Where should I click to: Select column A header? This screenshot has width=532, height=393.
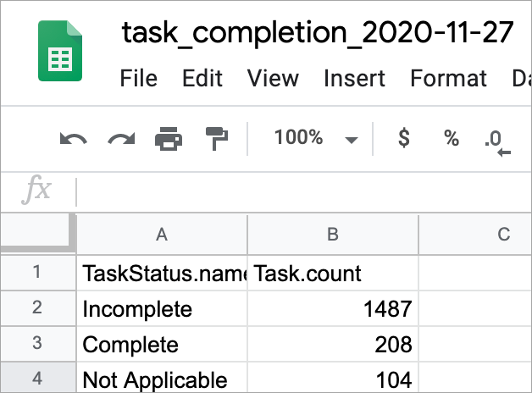[161, 234]
